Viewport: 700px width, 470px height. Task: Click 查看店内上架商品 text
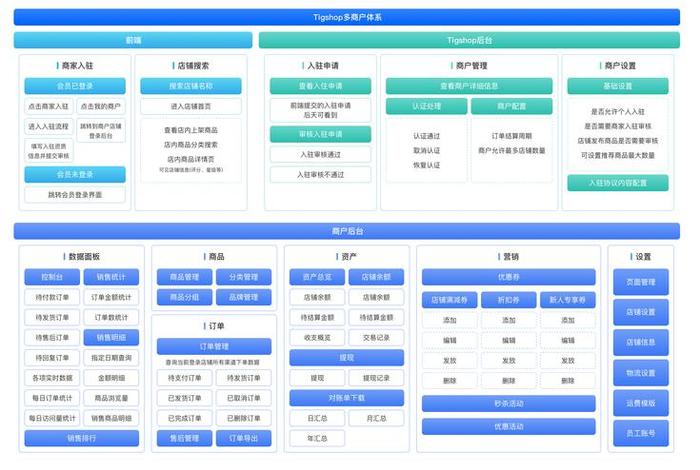(191, 130)
